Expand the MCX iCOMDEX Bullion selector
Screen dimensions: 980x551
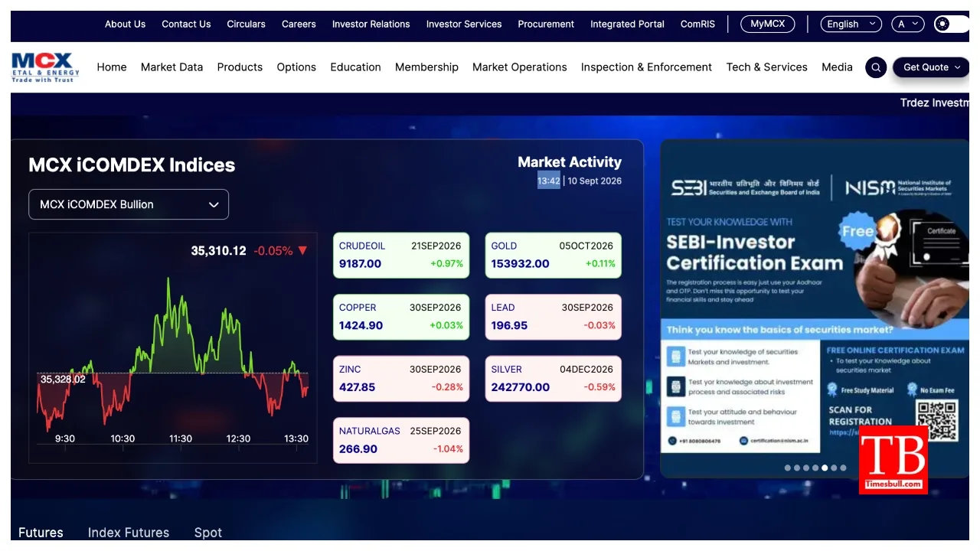[129, 204]
